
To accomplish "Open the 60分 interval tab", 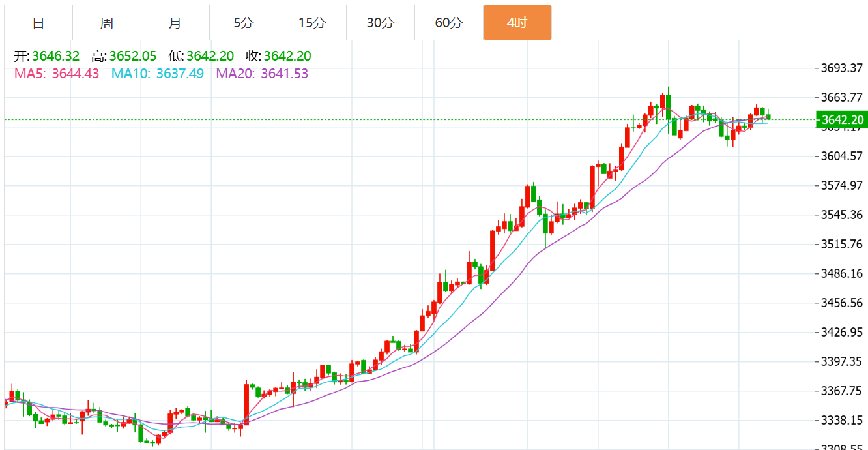I will pyautogui.click(x=449, y=23).
